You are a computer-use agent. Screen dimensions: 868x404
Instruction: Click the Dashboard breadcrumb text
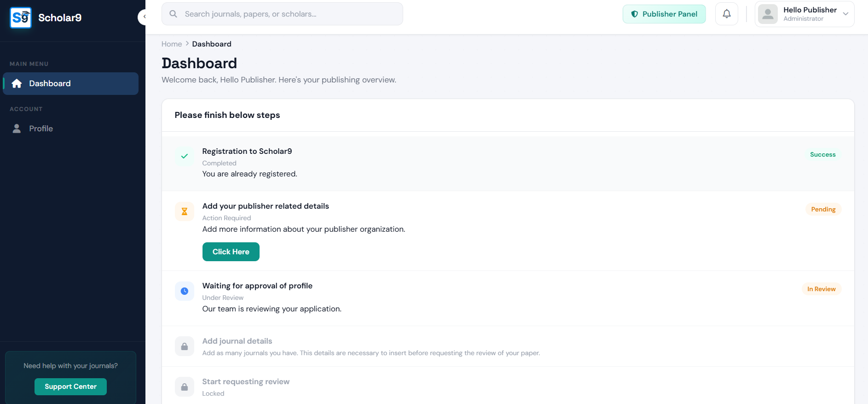pyautogui.click(x=212, y=44)
